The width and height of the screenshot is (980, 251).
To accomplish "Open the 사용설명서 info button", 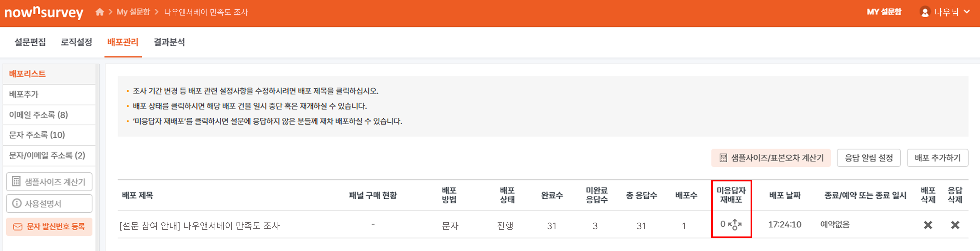I will 49,203.
